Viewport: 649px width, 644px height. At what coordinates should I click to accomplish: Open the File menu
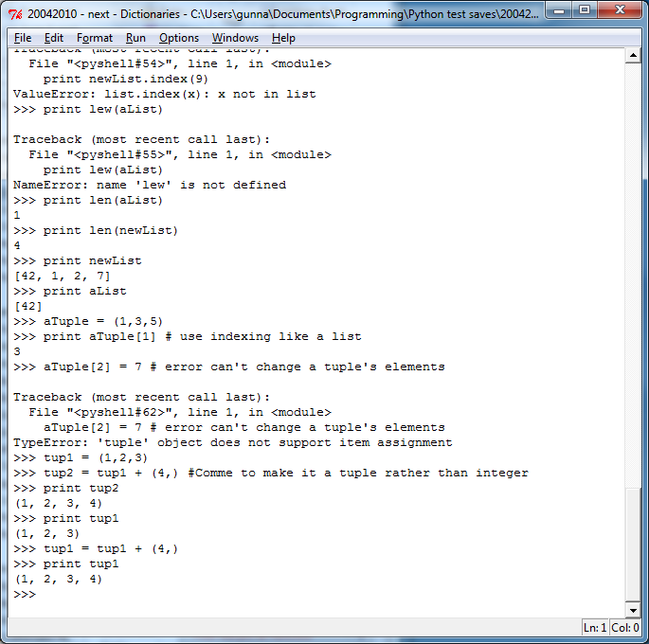pos(23,38)
